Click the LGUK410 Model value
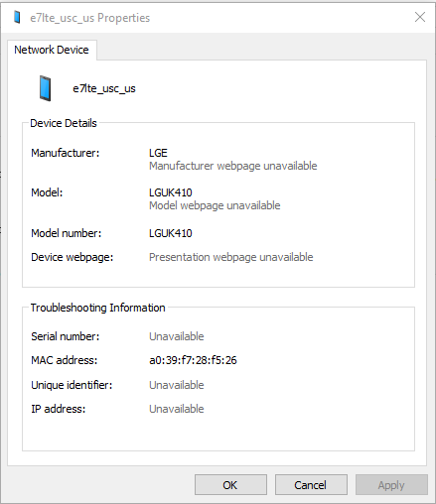 click(x=171, y=192)
